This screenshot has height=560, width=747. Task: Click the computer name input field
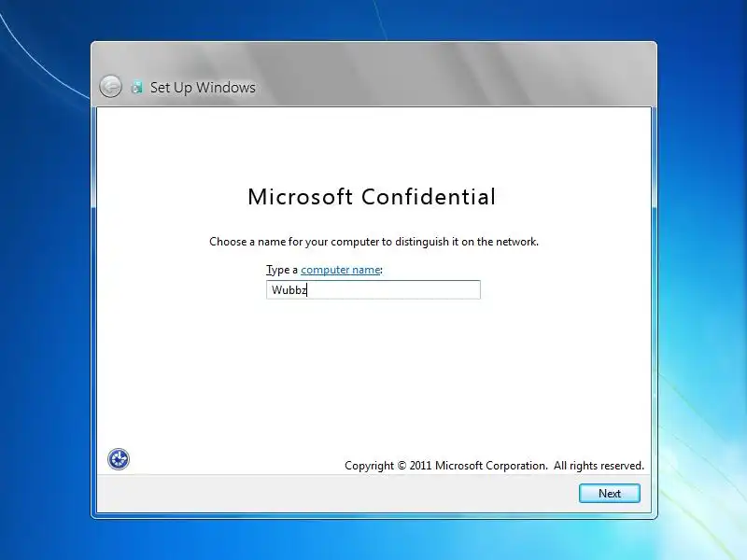click(x=373, y=289)
